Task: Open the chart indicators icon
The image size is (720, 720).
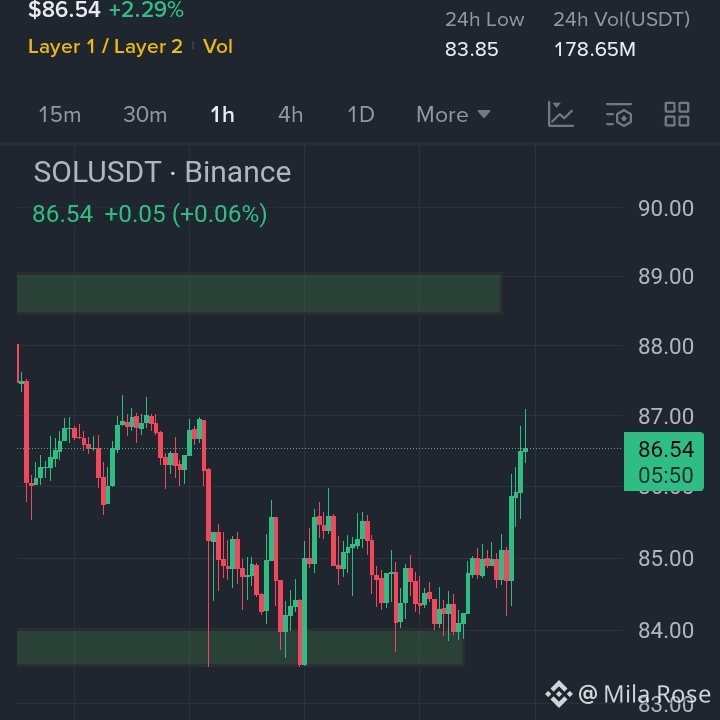Action: [x=560, y=114]
